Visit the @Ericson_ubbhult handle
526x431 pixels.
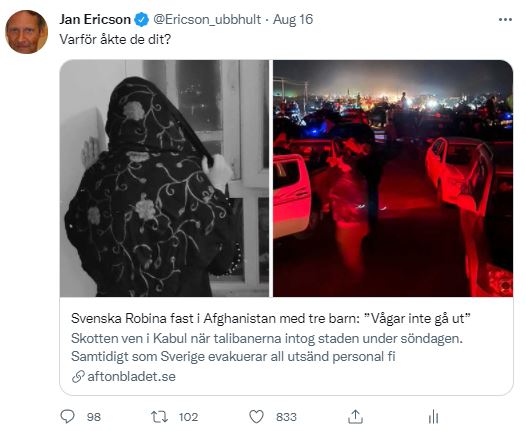click(207, 19)
